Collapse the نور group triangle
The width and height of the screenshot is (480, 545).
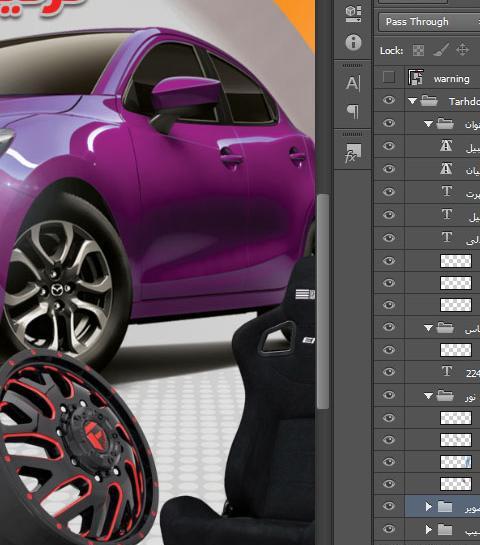[429, 396]
